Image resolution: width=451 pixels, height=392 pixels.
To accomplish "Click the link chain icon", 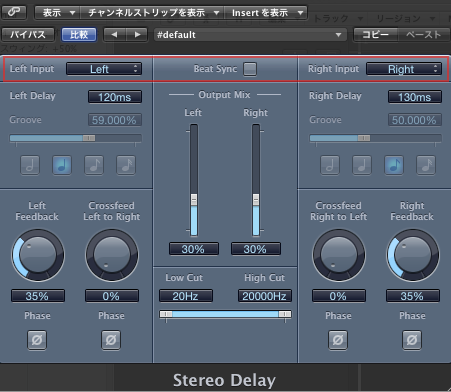I will point(14,12).
